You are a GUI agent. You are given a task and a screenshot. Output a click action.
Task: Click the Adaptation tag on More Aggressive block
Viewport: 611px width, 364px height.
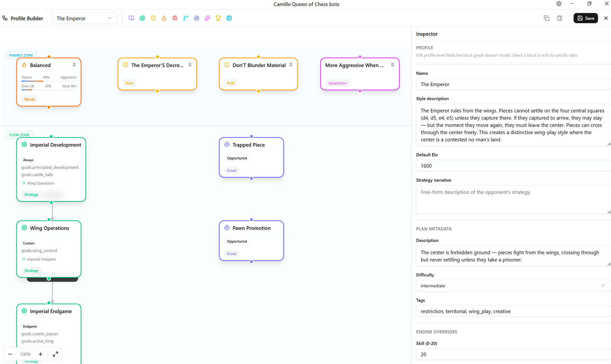point(337,83)
